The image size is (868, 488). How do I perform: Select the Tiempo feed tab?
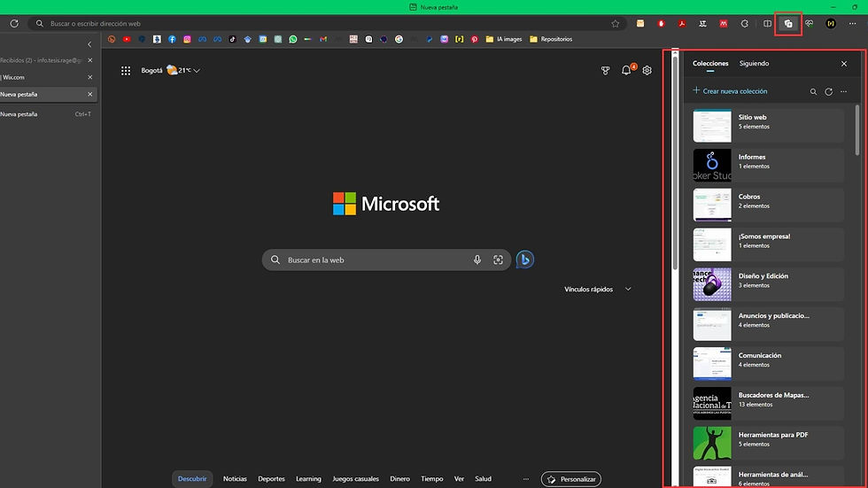[x=432, y=478]
